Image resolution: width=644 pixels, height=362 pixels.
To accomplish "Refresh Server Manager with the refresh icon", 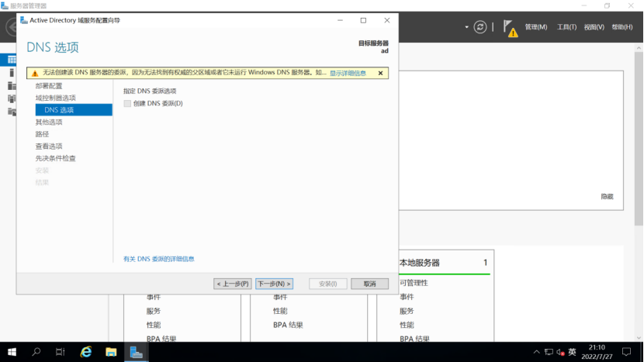I will 480,27.
